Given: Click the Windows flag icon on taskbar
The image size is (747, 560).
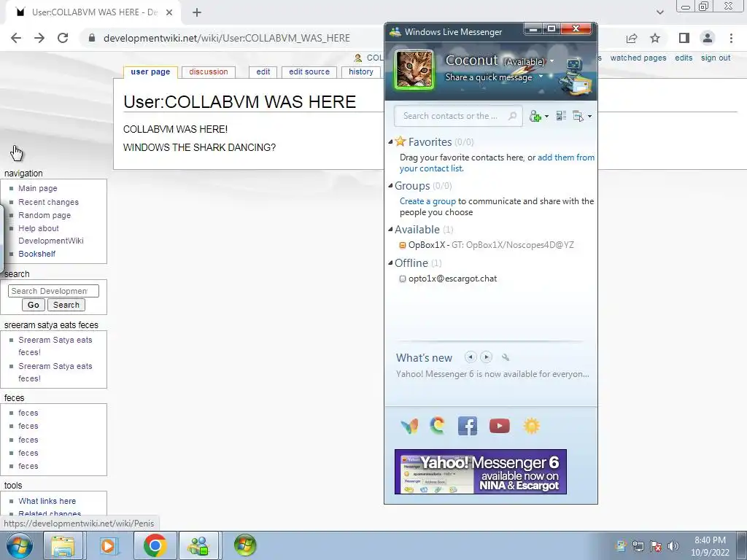Looking at the screenshot, I should pos(245,545).
